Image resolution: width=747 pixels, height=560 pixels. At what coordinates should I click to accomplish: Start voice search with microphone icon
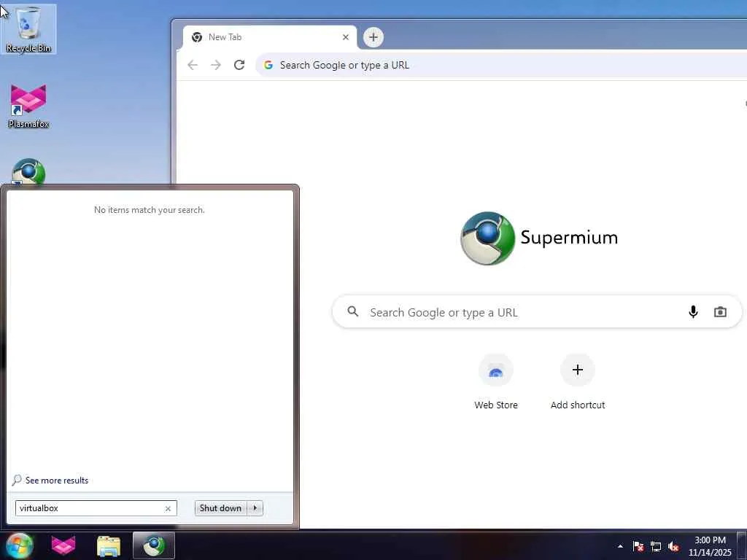(x=693, y=312)
